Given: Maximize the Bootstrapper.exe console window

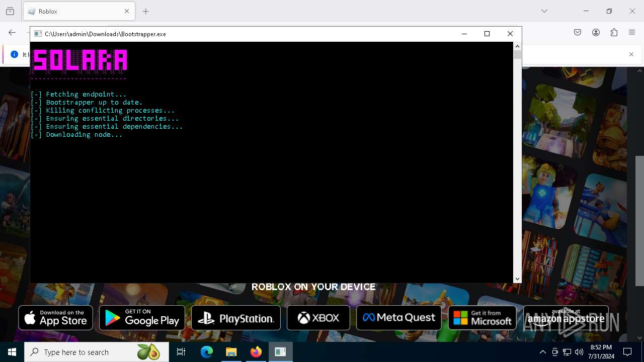Looking at the screenshot, I should 487,34.
